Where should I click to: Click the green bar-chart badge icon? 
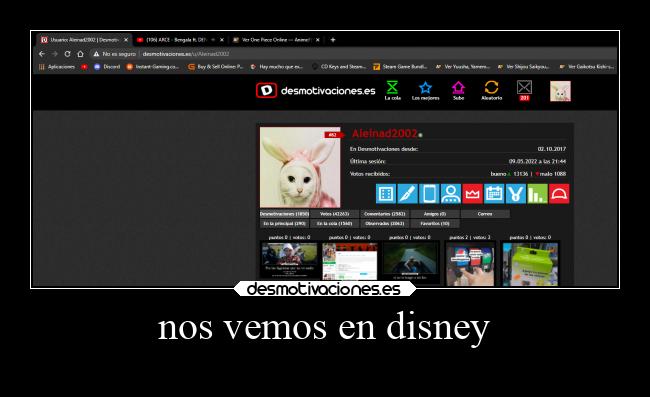537,194
